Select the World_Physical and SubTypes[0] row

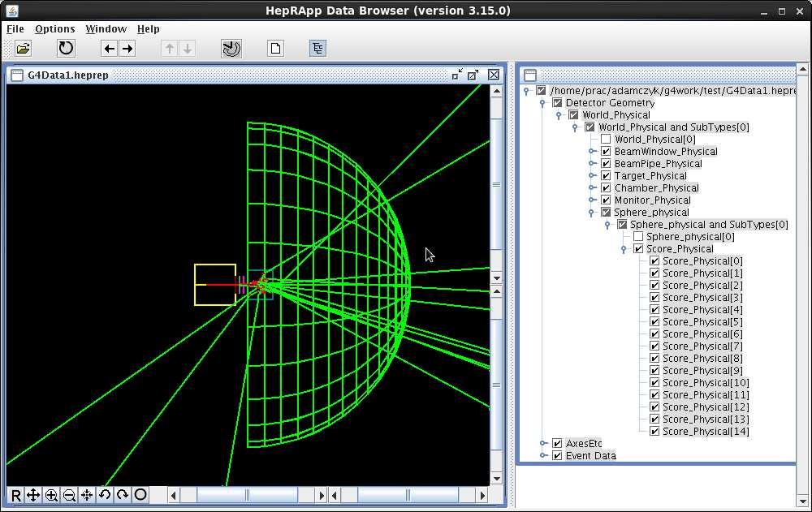tap(674, 127)
